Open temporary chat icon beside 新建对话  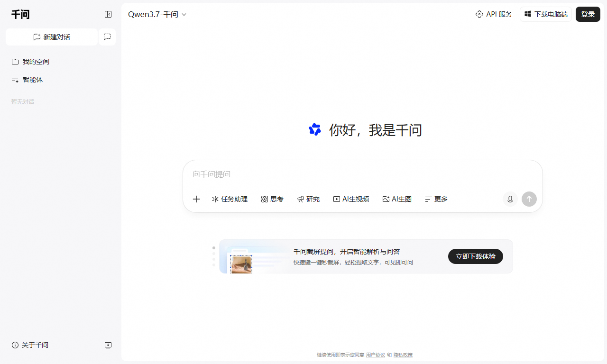pos(107,37)
